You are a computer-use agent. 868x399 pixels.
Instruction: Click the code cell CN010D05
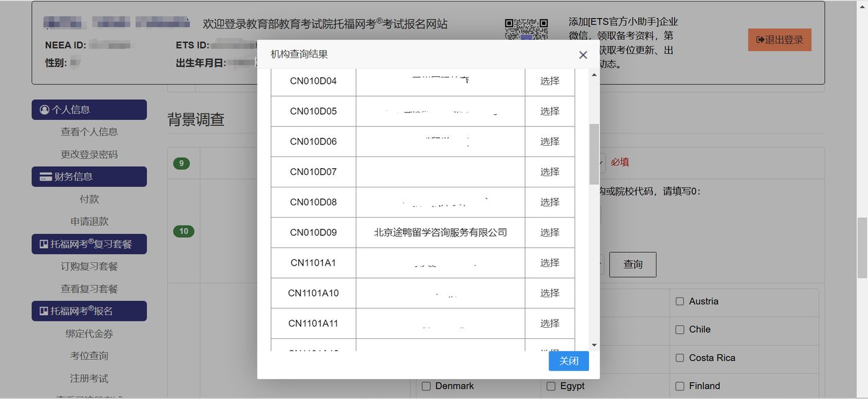[313, 111]
